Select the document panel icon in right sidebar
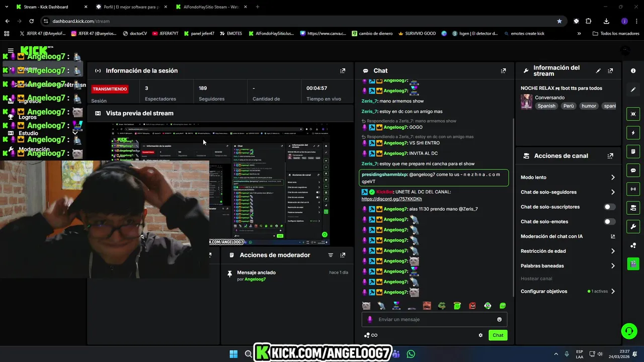The width and height of the screenshot is (644, 362). tap(633, 151)
